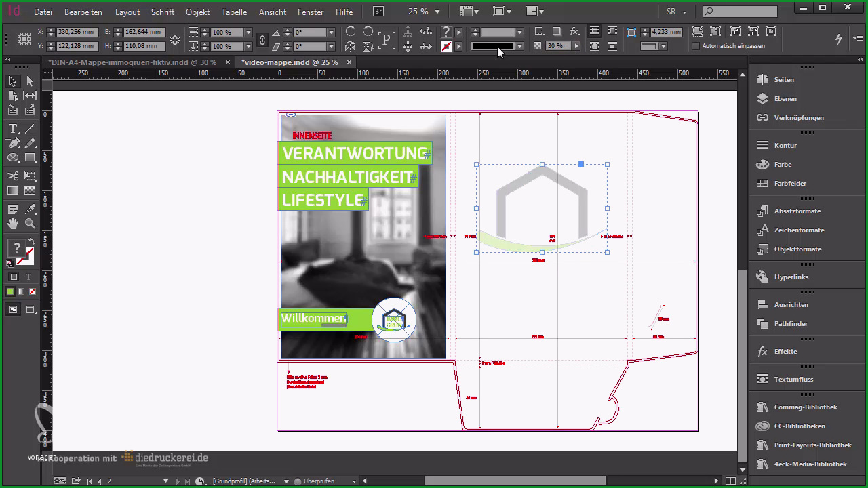868x488 pixels.
Task: Click the fill swatch in tools panel
Action: 16,247
